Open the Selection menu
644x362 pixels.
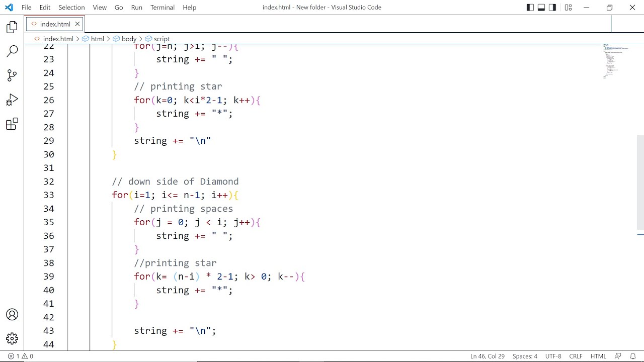pos(71,8)
